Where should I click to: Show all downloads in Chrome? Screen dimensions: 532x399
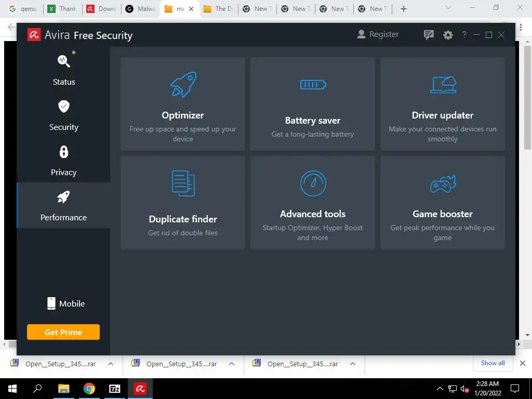[493, 363]
